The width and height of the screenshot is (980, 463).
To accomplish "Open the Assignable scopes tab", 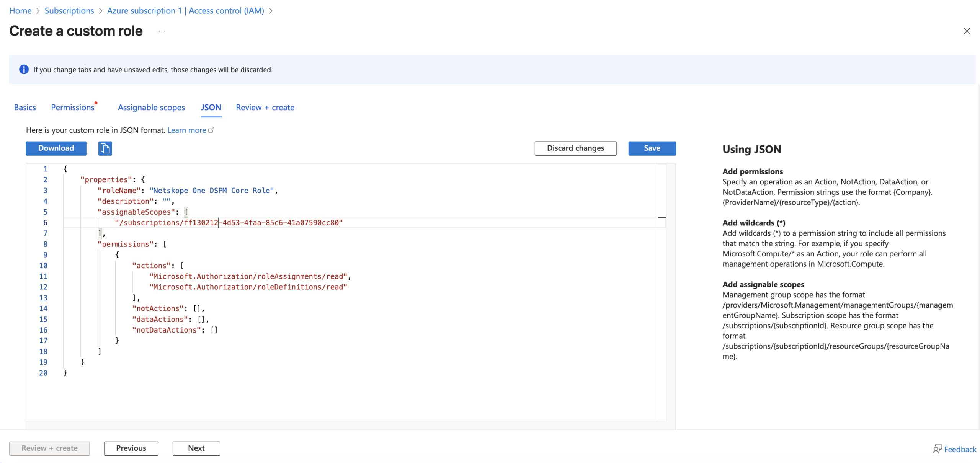I will tap(151, 107).
